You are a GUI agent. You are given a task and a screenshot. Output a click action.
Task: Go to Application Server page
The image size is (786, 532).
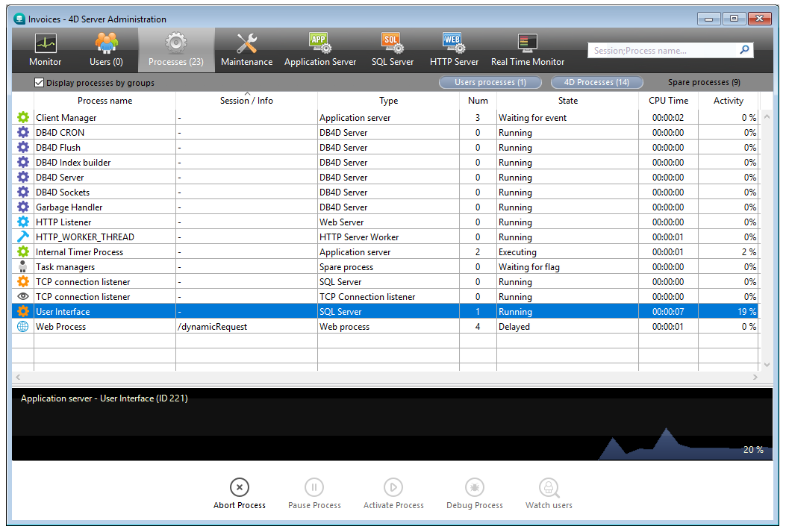[320, 51]
